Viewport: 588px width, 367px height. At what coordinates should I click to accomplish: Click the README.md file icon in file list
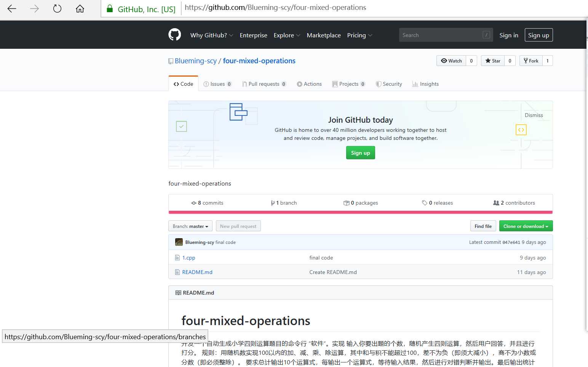point(177,272)
